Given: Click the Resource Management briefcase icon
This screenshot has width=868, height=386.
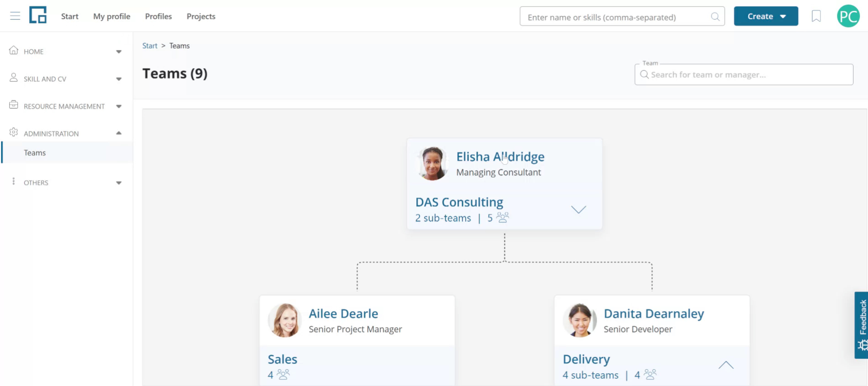Looking at the screenshot, I should click(x=13, y=105).
